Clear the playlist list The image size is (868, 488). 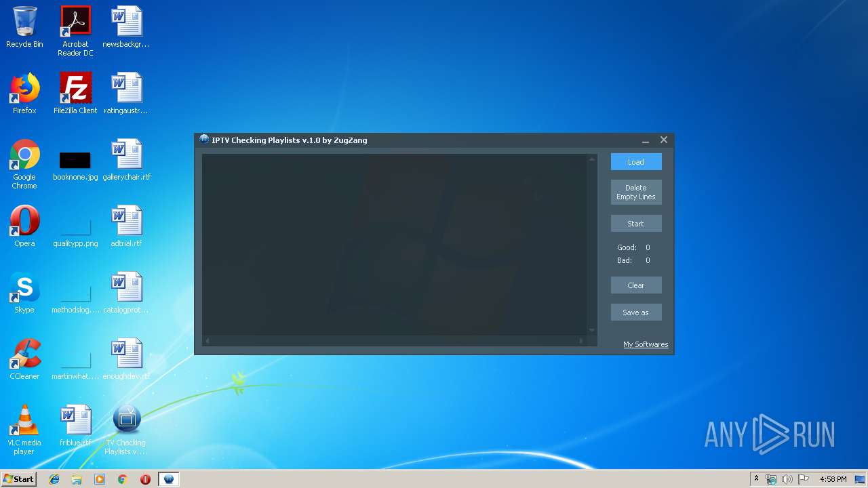[635, 285]
